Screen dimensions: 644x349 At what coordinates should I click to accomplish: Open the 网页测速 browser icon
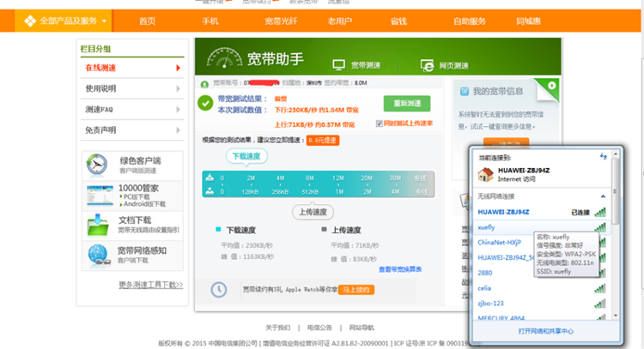pyautogui.click(x=427, y=65)
